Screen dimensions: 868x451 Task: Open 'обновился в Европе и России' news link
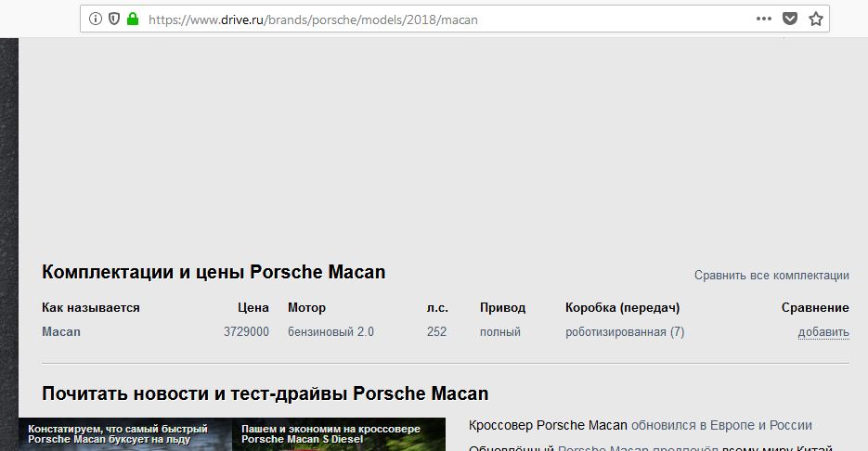(721, 426)
